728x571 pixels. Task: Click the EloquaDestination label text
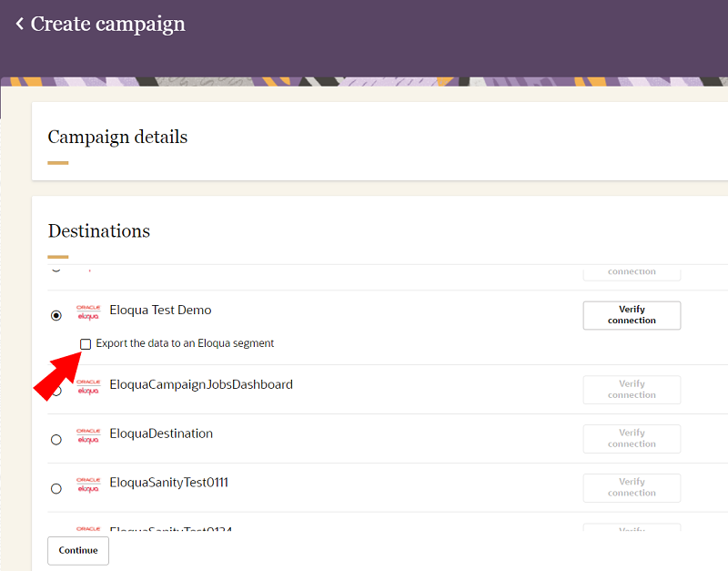pyautogui.click(x=161, y=434)
